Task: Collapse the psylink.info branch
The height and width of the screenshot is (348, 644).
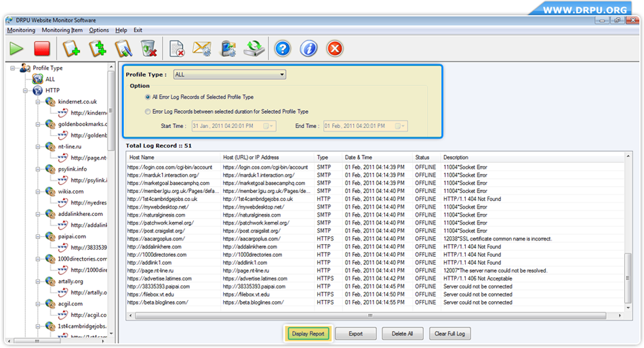Action: click(38, 169)
